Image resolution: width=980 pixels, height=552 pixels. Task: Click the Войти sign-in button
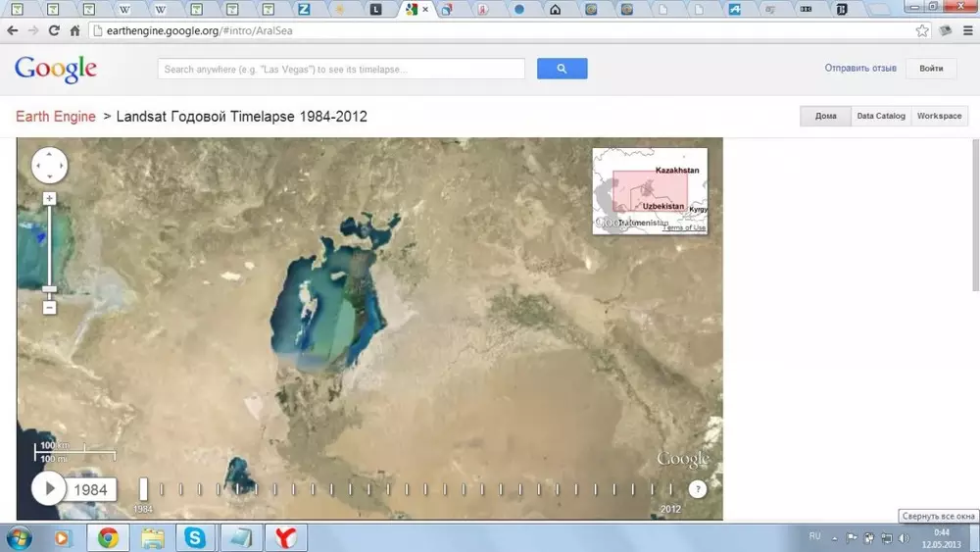tap(931, 69)
